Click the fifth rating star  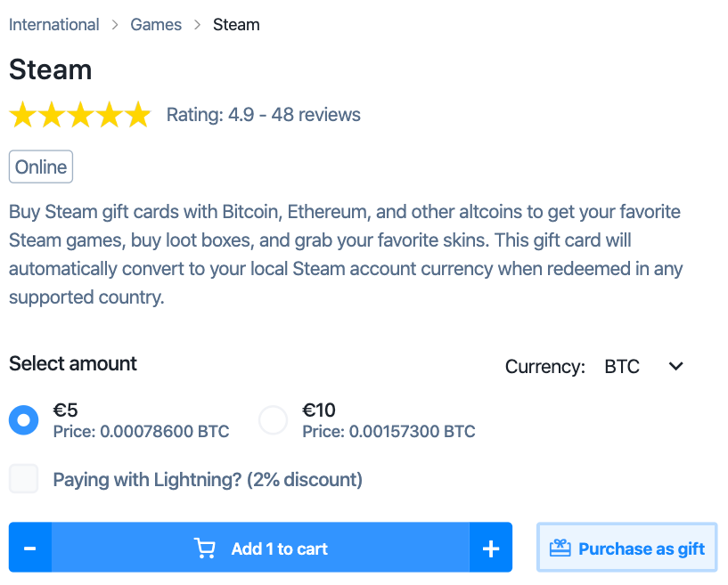tap(137, 115)
